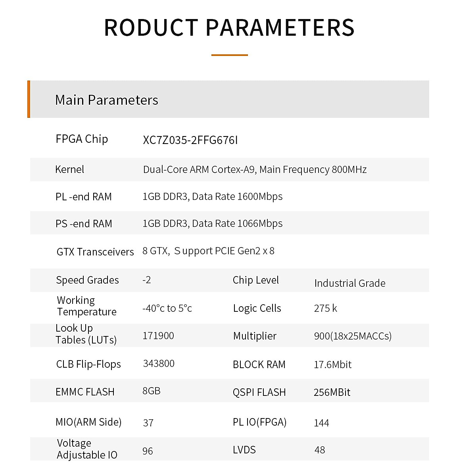Screen dimensions: 476x476
Task: Click the EMMC FLASH 8GB value
Action: (152, 391)
